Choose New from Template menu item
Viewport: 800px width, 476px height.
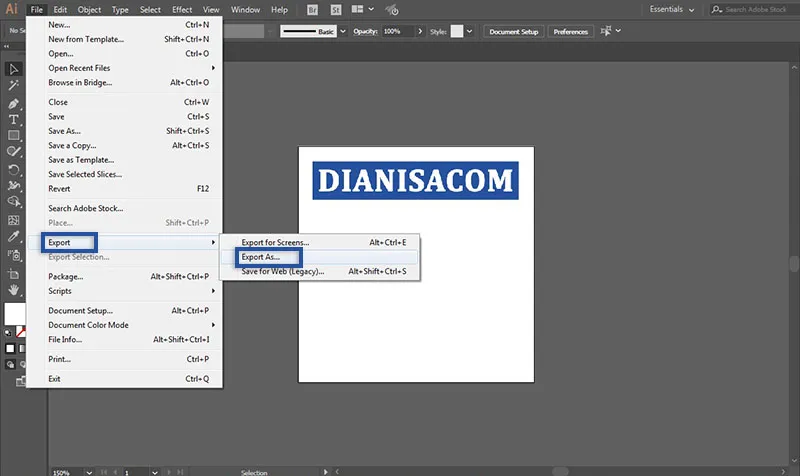[124, 39]
